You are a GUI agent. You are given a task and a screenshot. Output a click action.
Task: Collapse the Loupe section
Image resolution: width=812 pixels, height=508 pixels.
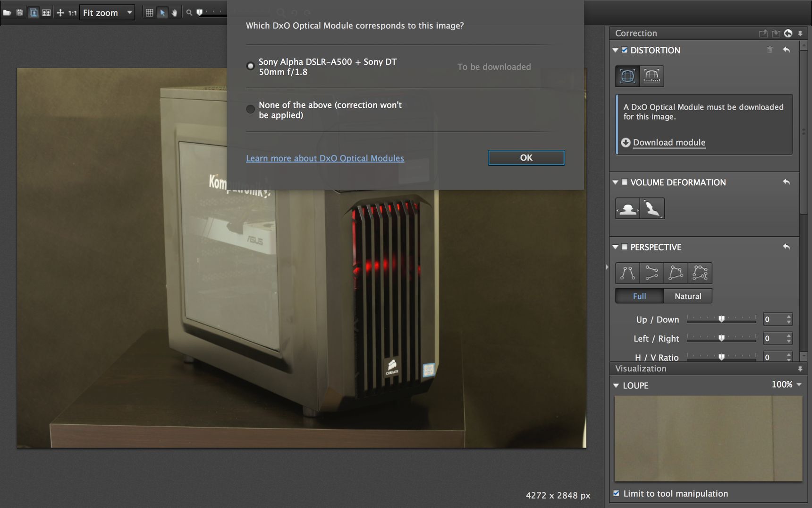click(x=616, y=386)
